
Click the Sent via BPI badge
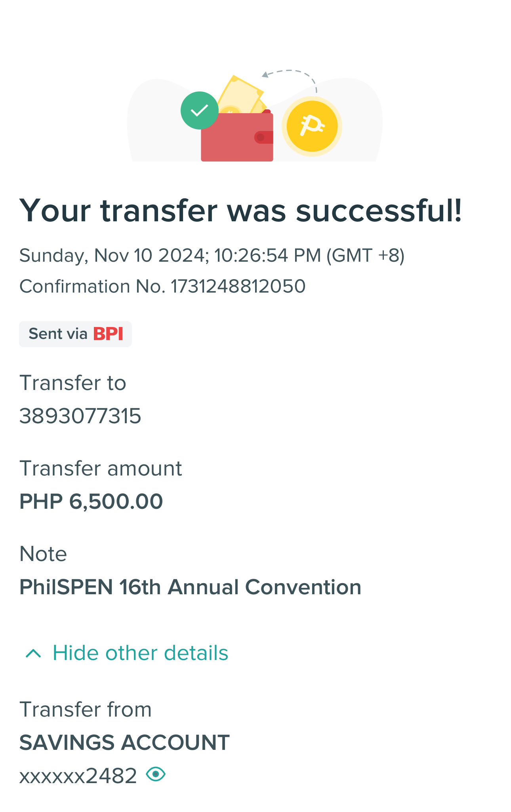click(75, 334)
